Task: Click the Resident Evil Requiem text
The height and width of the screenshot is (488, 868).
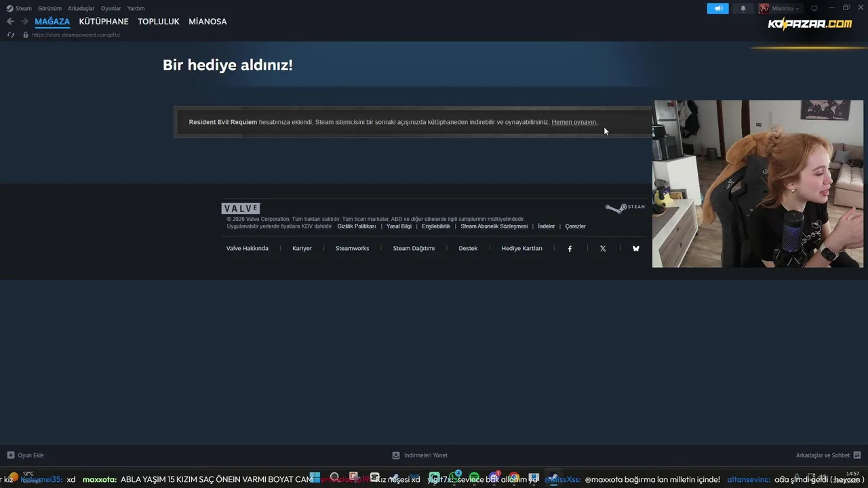Action: (x=223, y=123)
